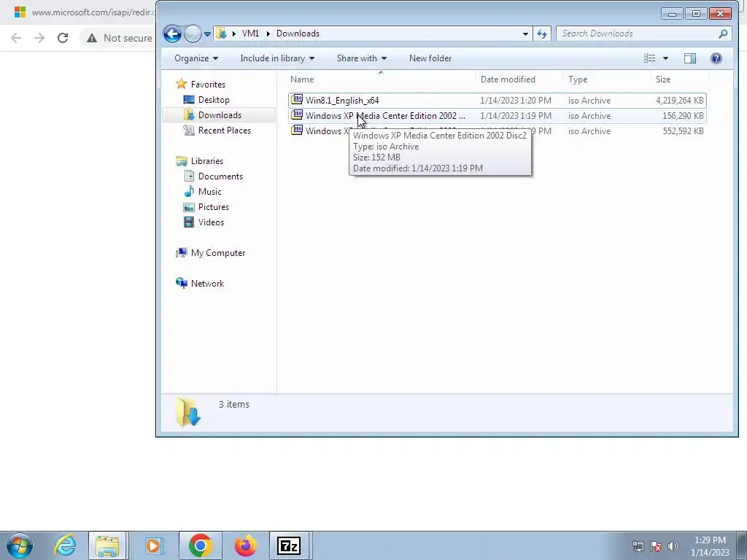
Task: Select Favorites in the navigation pane
Action: click(x=208, y=85)
